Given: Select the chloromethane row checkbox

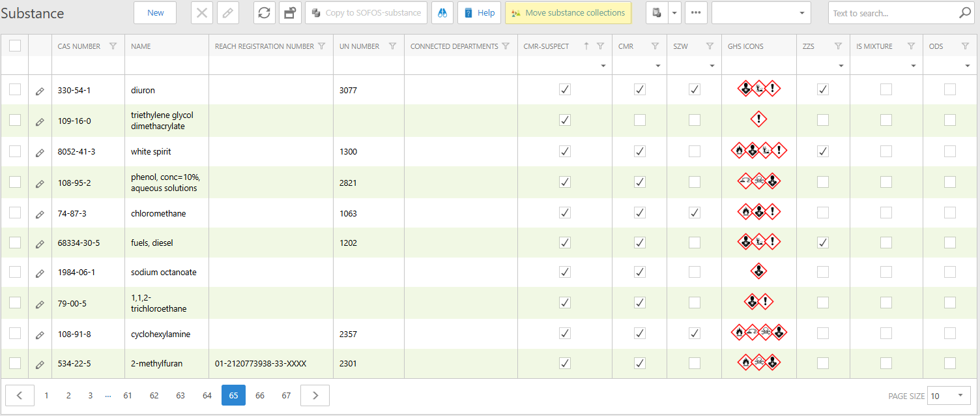Looking at the screenshot, I should 15,213.
